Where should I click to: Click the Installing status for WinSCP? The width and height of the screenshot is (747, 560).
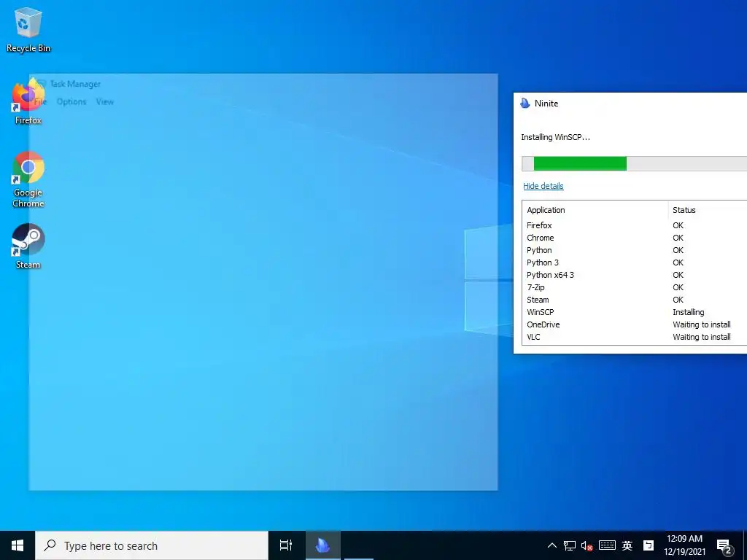click(689, 312)
